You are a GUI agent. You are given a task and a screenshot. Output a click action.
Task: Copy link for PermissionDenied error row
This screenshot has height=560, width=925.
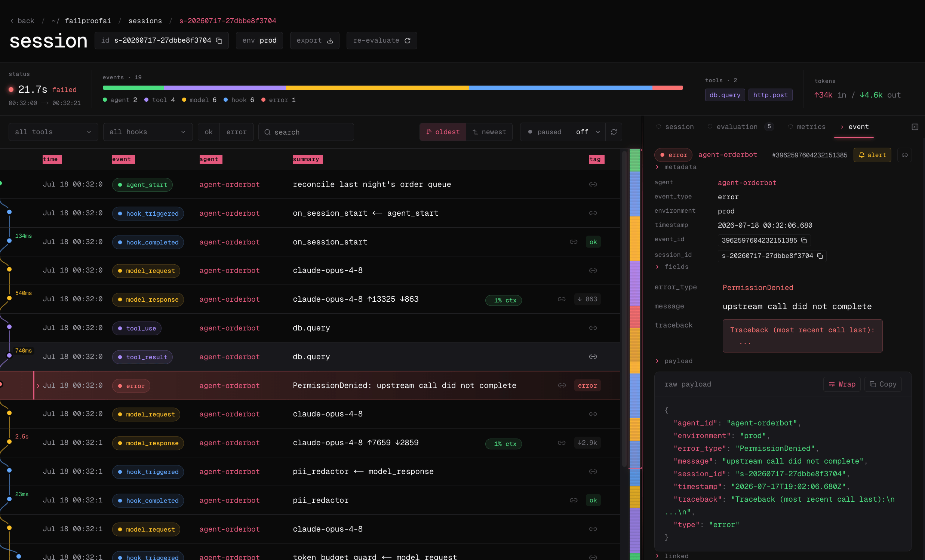(562, 385)
